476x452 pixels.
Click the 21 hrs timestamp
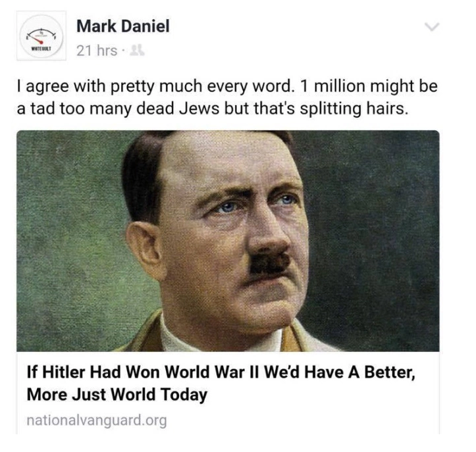97,51
